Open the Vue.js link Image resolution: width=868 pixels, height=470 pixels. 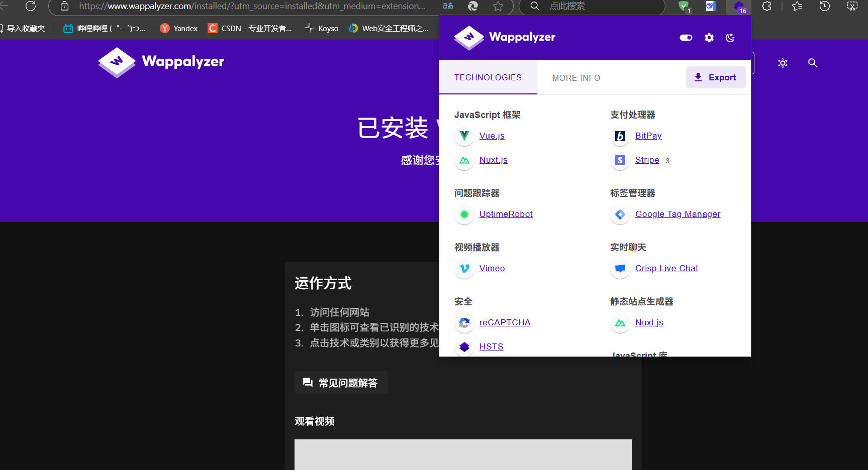pyautogui.click(x=492, y=136)
